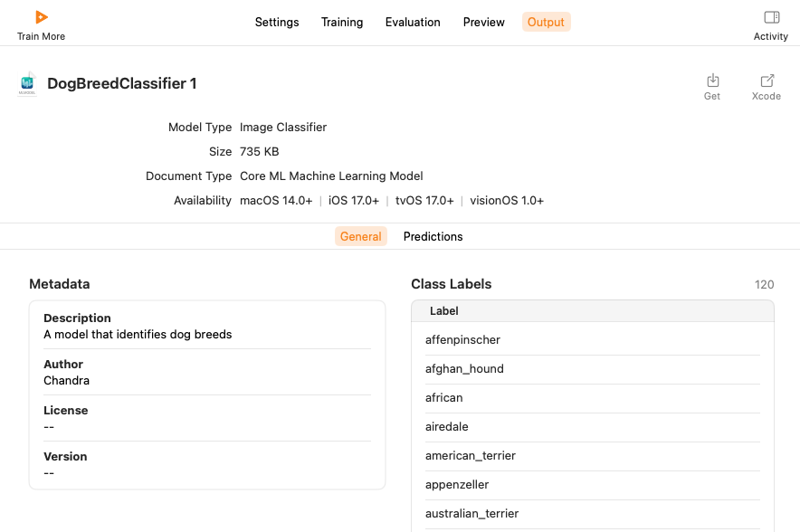The height and width of the screenshot is (532, 800).
Task: Select the affenpinscher class label row
Action: click(462, 340)
